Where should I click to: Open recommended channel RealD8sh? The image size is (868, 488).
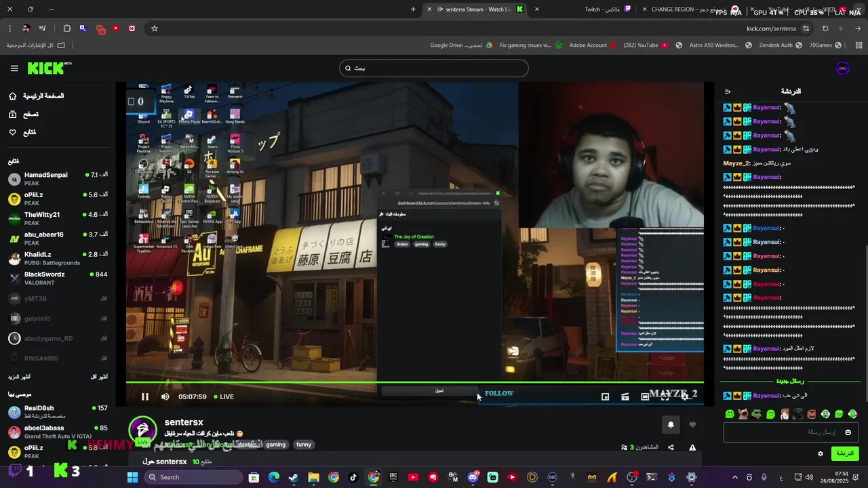[58, 412]
